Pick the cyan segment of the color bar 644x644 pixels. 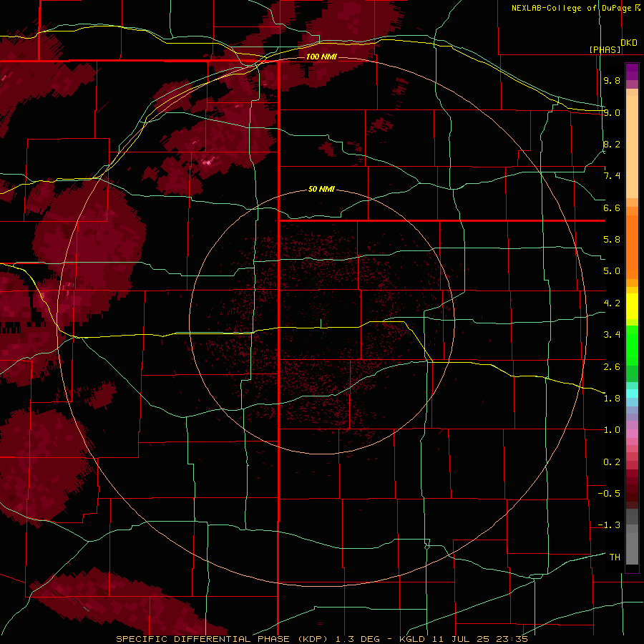(x=632, y=393)
